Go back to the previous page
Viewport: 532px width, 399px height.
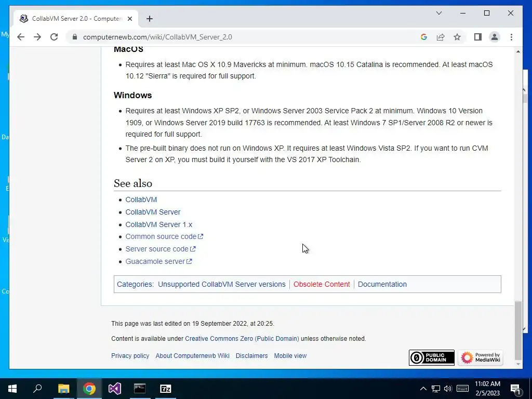click(21, 37)
